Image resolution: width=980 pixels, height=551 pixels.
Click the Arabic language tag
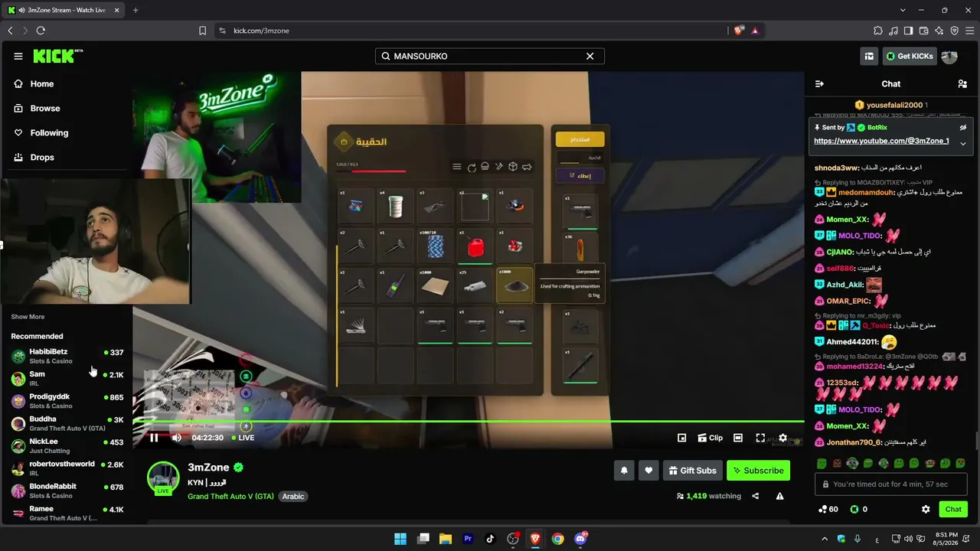293,497
